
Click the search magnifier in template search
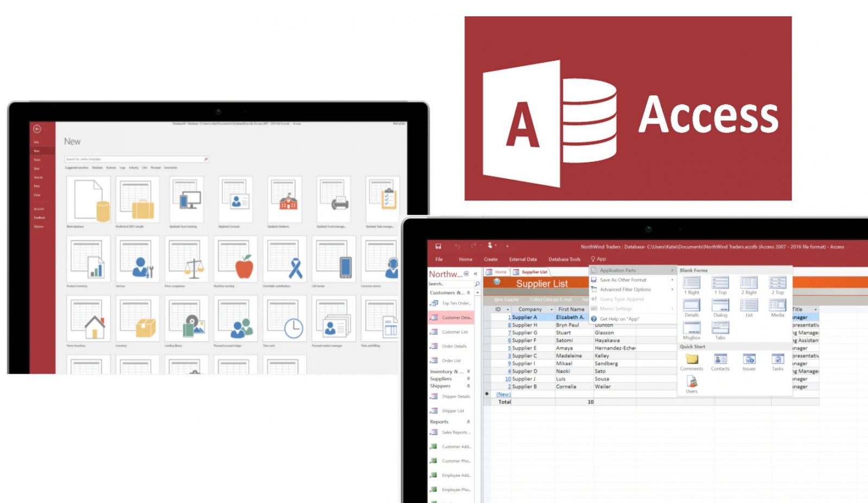click(206, 159)
